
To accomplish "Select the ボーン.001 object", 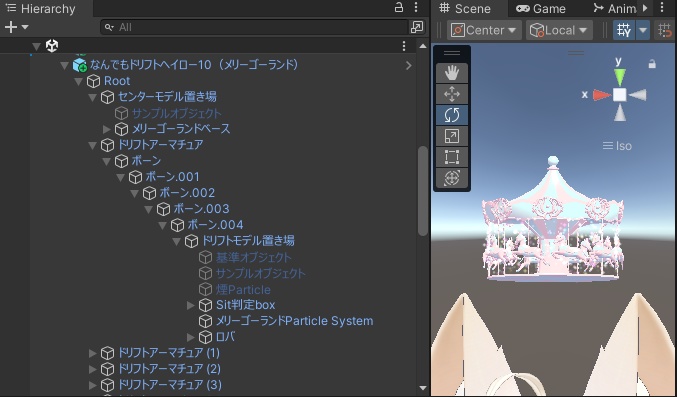I will [172, 177].
